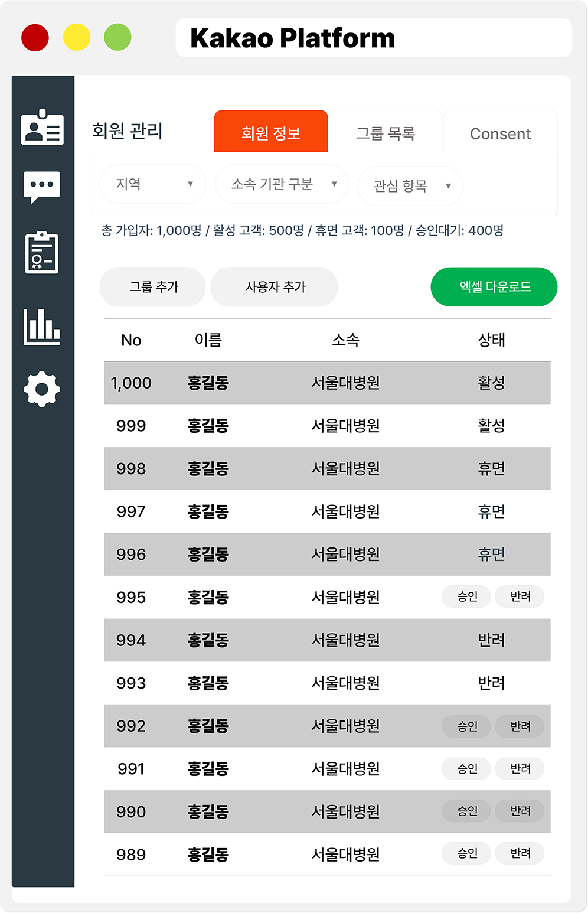Click the 사용자 추가 button
Screen dimensions: 588x913
pyautogui.click(x=275, y=287)
